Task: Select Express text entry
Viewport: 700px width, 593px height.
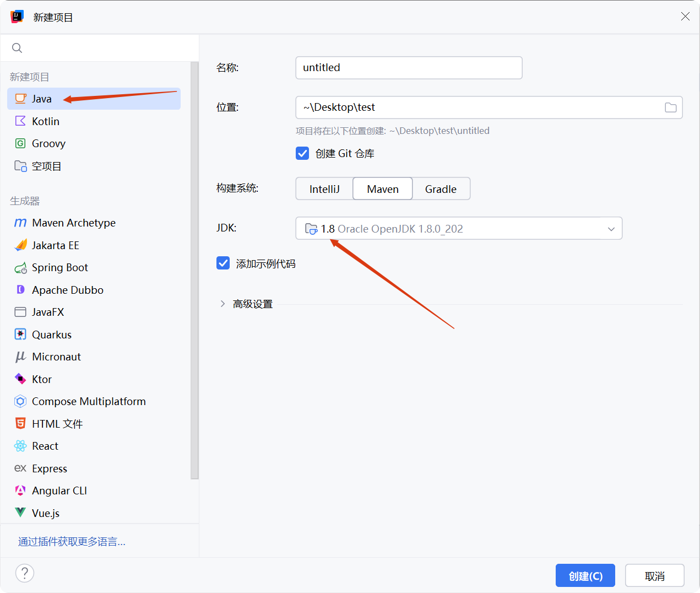Action: pyautogui.click(x=50, y=468)
